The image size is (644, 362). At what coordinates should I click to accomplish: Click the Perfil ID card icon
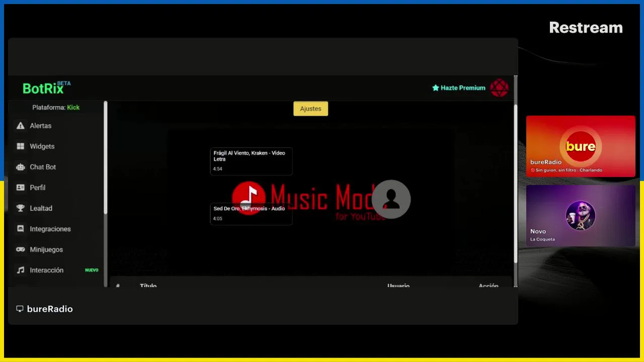[x=20, y=188]
